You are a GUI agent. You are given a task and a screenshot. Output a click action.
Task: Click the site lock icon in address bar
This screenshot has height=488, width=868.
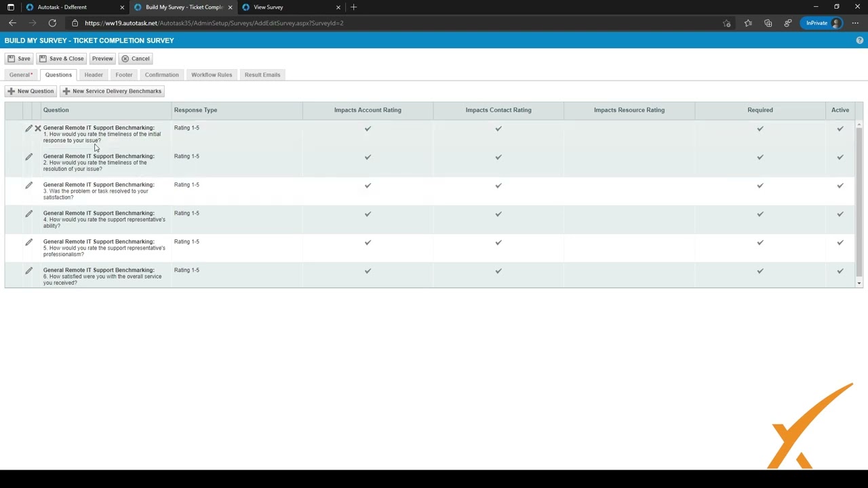pyautogui.click(x=75, y=23)
